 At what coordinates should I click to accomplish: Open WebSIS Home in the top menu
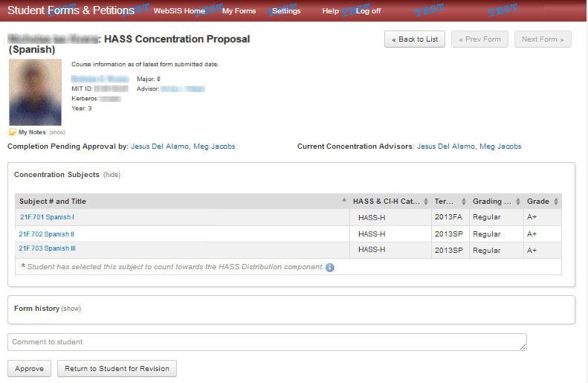179,11
